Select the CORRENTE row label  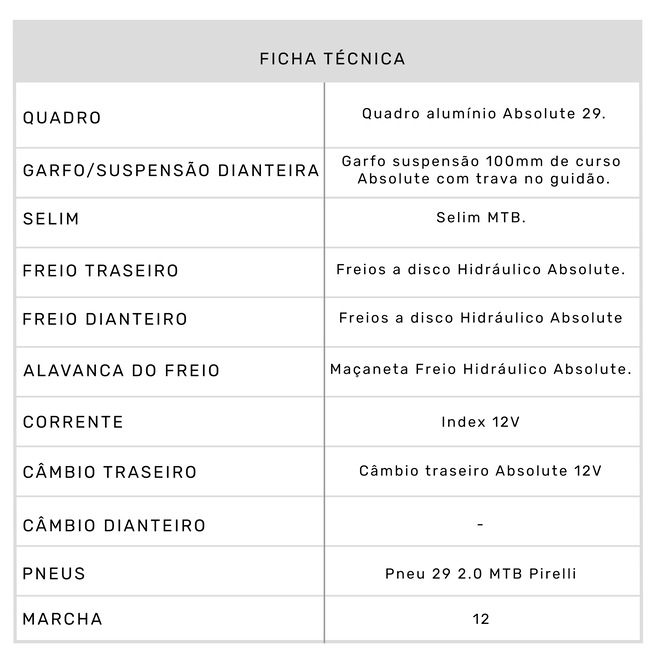[73, 422]
